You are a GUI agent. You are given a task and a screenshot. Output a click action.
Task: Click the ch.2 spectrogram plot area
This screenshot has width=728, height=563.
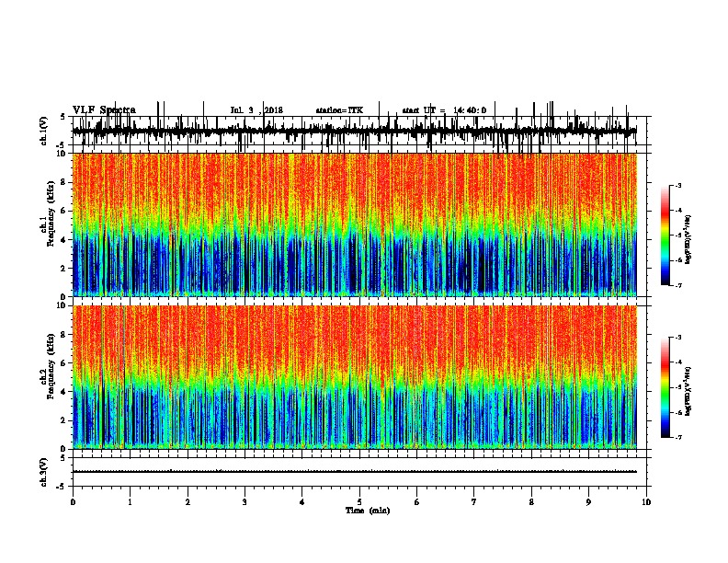354,377
